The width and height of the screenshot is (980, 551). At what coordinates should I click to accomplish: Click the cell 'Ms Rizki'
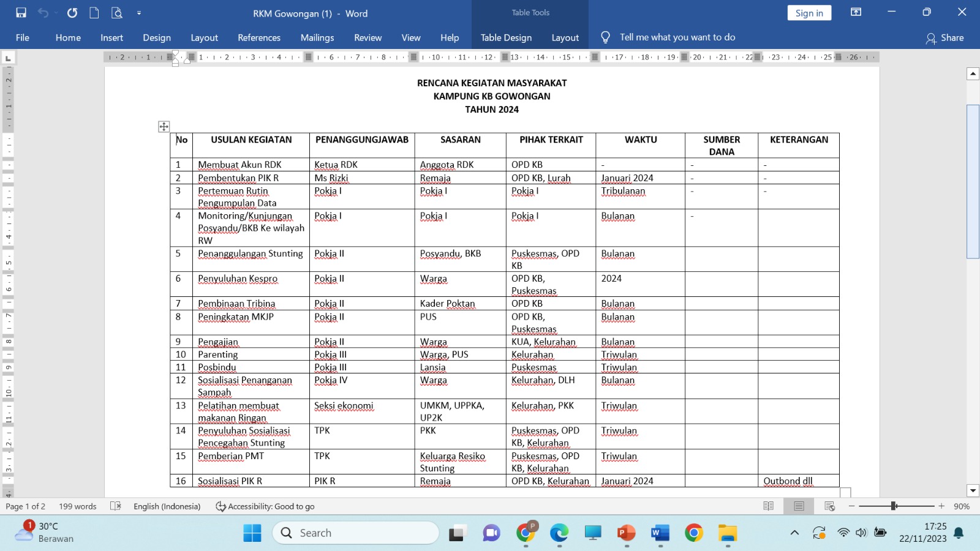point(362,178)
